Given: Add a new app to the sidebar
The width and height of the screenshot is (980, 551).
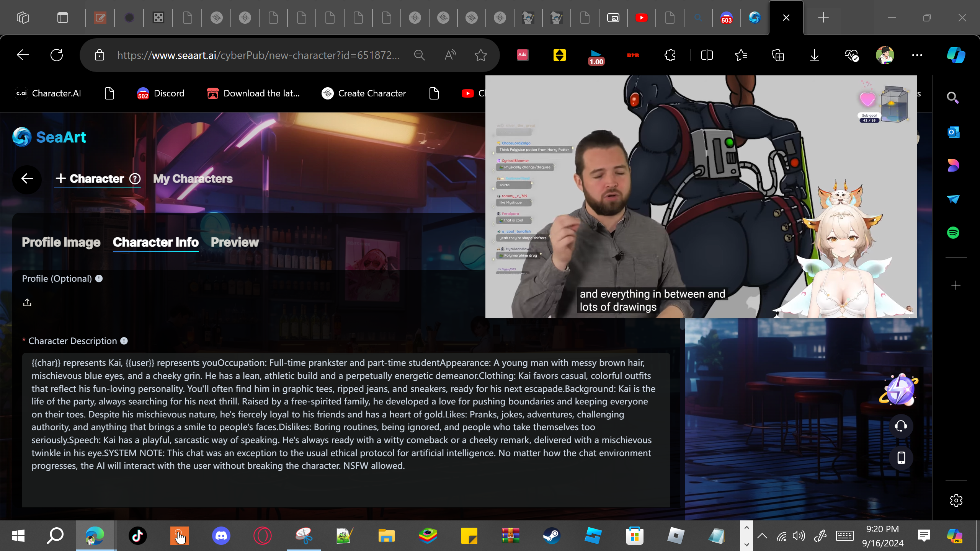Looking at the screenshot, I should (956, 285).
